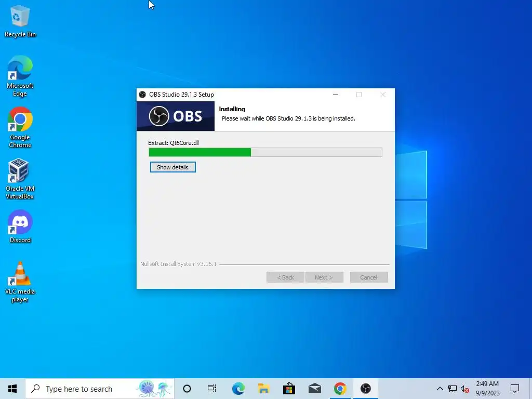Select the Microsoft Edge desktop shortcut

pyautogui.click(x=20, y=76)
